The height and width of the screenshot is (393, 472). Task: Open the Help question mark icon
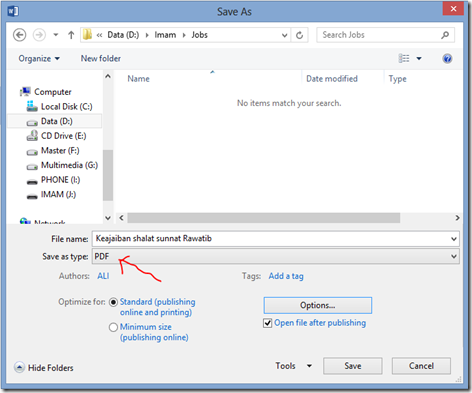pos(447,59)
